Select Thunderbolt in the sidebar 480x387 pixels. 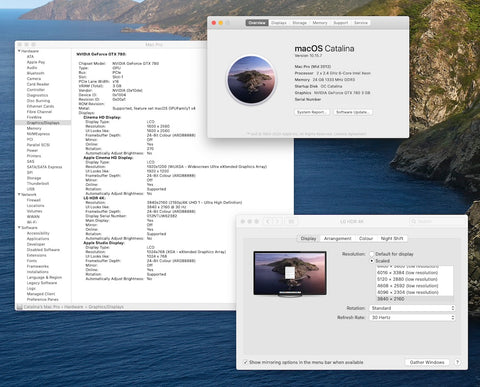coord(38,183)
